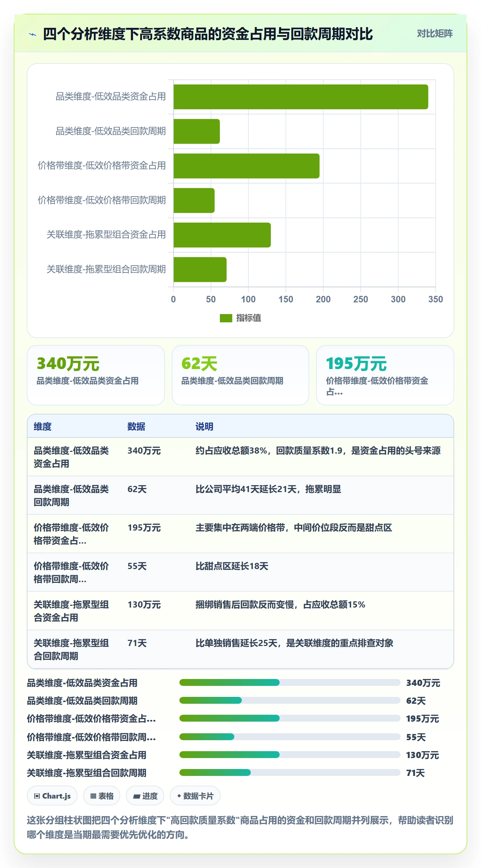Click progress bar for 品类维度-低效品类资金占用
481x868 pixels.
(290, 682)
